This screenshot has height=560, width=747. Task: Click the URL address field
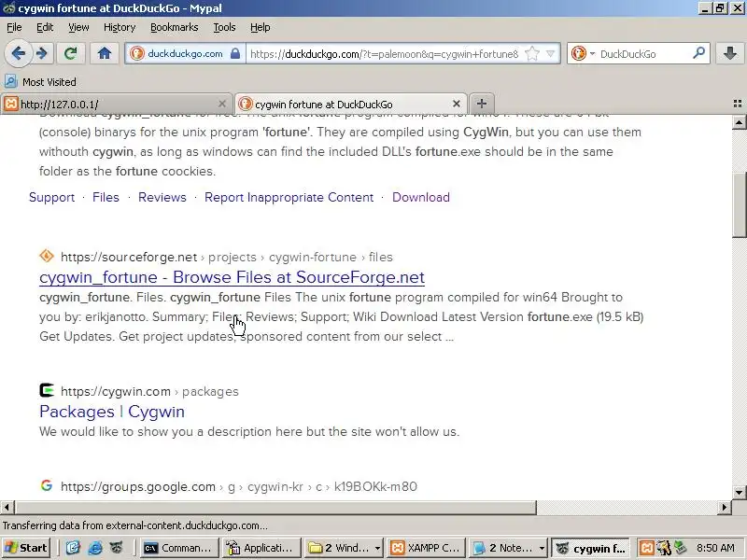[384, 54]
